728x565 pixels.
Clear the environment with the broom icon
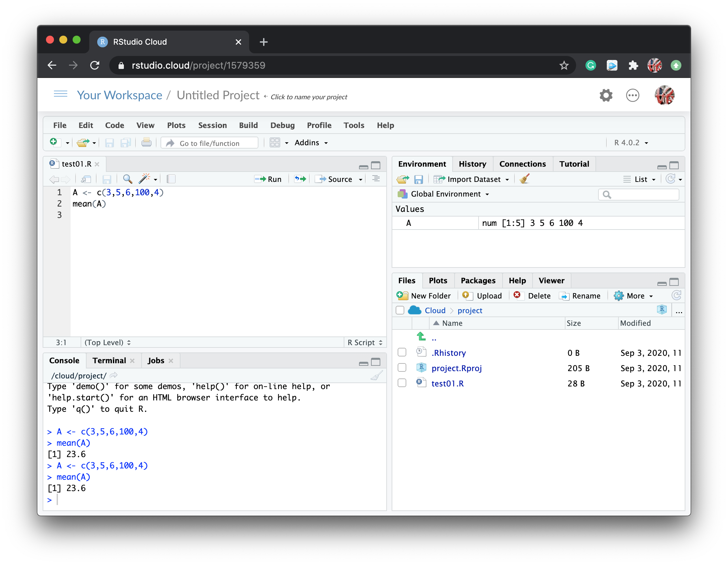click(524, 179)
